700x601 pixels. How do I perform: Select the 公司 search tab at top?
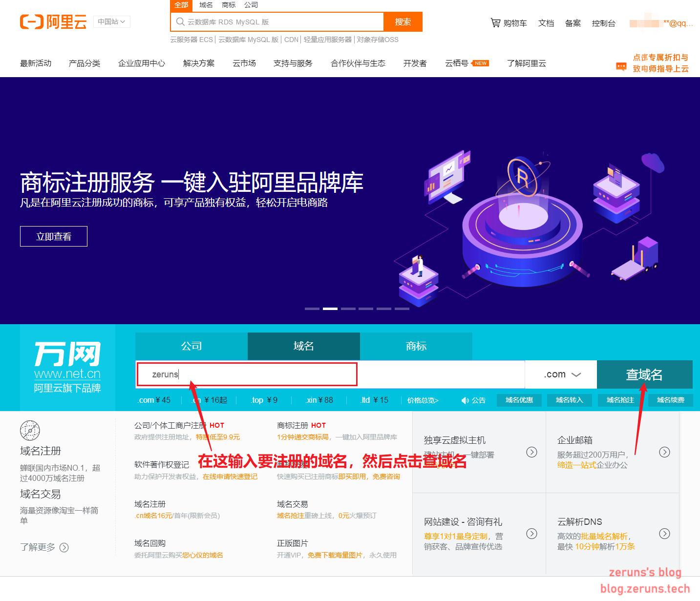251,5
